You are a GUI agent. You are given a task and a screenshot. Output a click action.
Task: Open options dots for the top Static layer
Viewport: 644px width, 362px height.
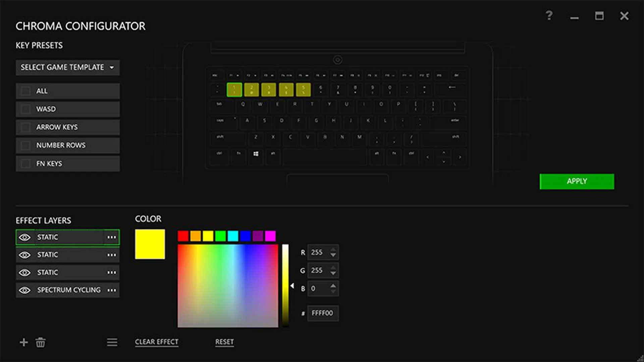pos(112,237)
